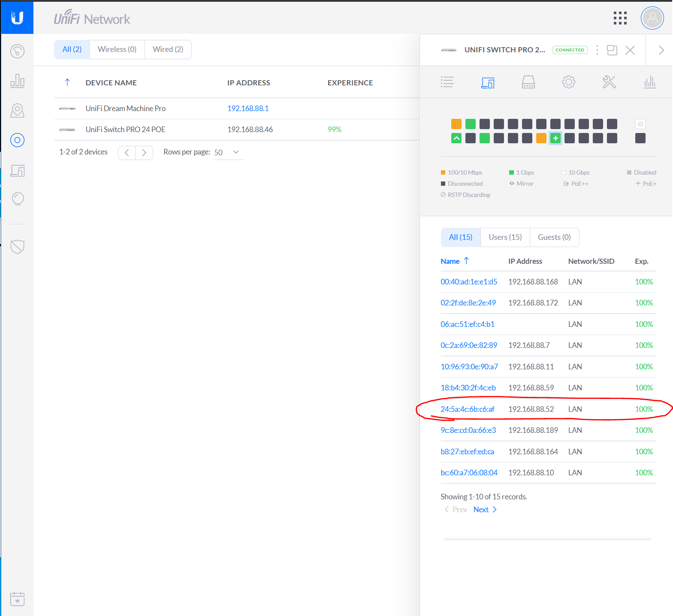Viewport: 673px width, 616px height.
Task: Open client 24:5a:4c:6b:c6:af link
Action: [467, 409]
